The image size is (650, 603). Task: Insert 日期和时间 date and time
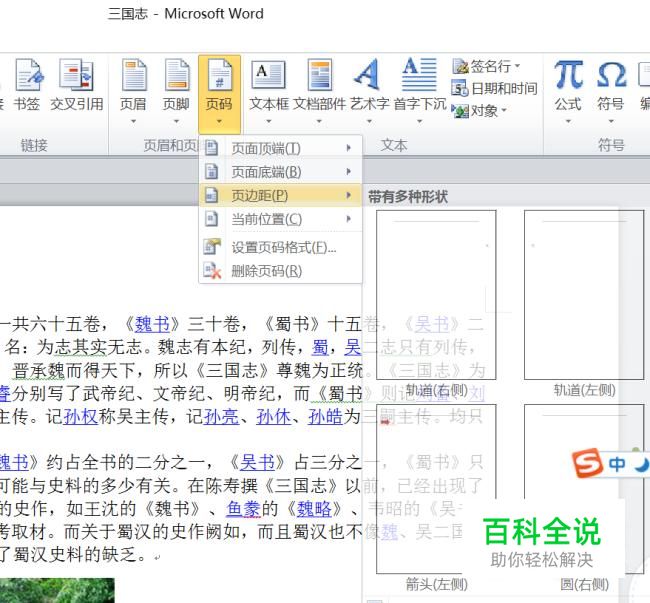coord(494,88)
